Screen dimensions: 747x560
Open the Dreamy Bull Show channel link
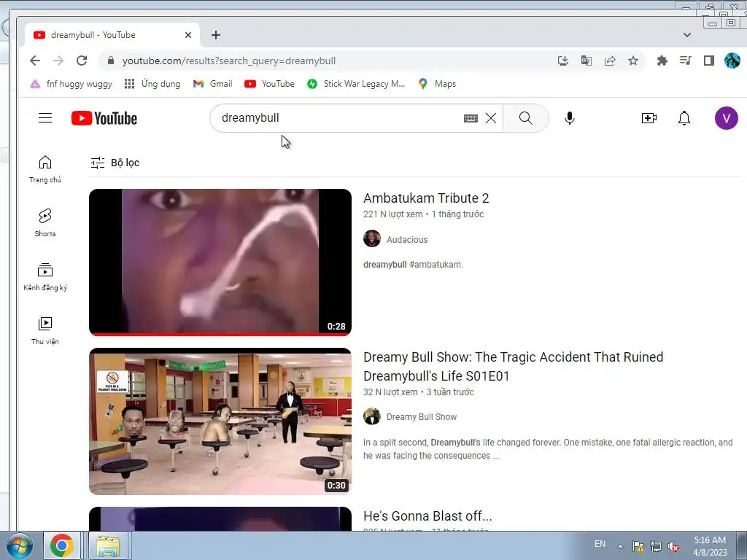[421, 416]
